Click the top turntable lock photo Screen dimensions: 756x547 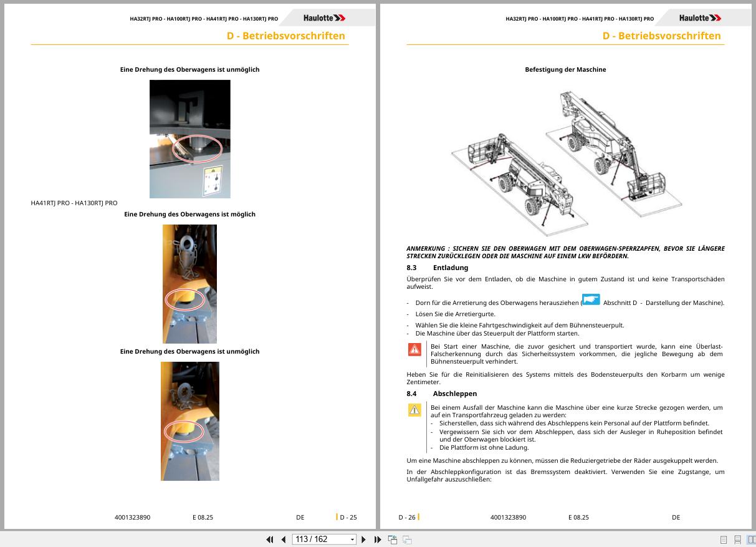click(190, 139)
